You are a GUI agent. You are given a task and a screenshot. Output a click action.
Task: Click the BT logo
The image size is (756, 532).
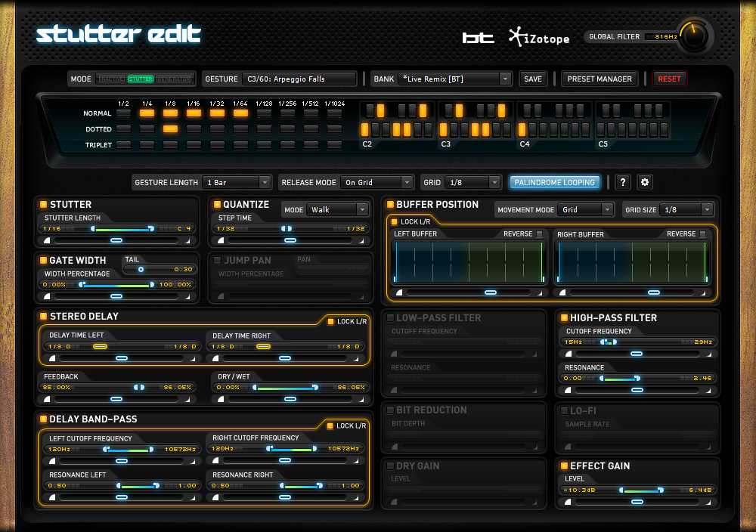pos(478,38)
